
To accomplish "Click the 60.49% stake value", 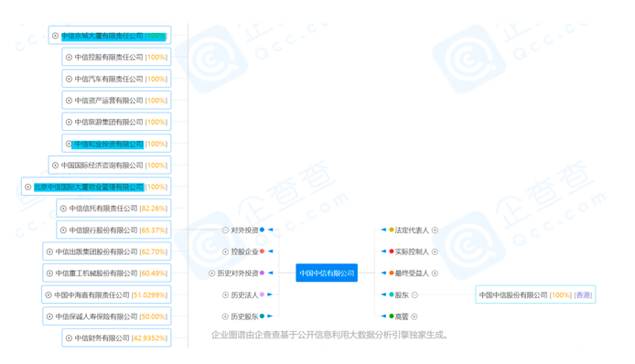I will tap(154, 273).
